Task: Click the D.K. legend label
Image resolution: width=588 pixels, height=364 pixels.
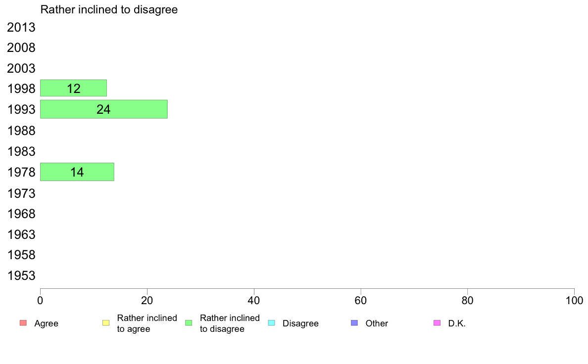Action: (x=457, y=323)
